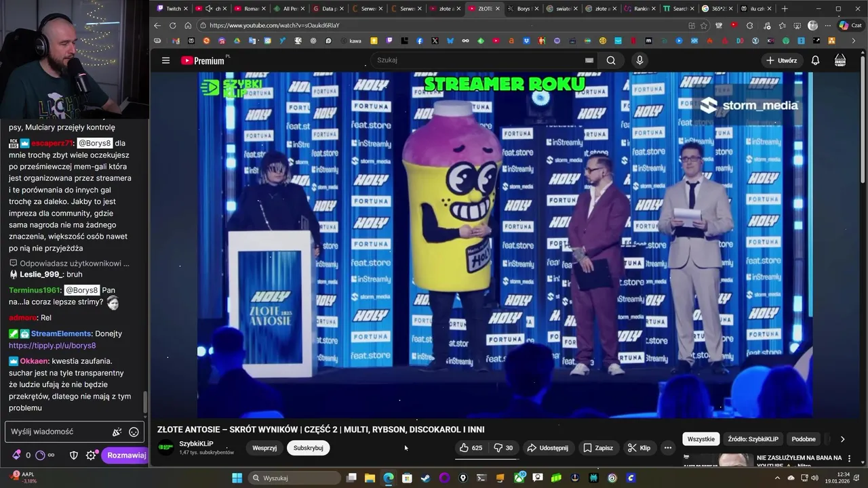Open the Windows Start menu
The image size is (868, 488).
237,478
